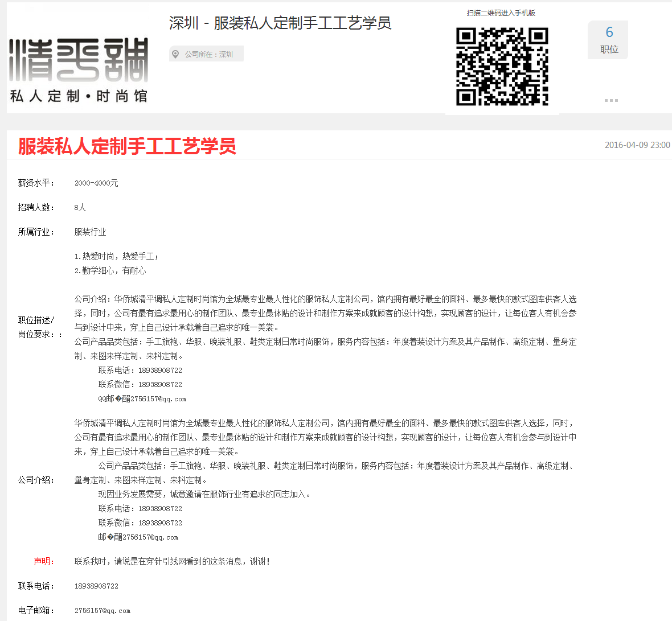Click the 公司介绍 section label
The image size is (672, 621).
click(x=36, y=480)
